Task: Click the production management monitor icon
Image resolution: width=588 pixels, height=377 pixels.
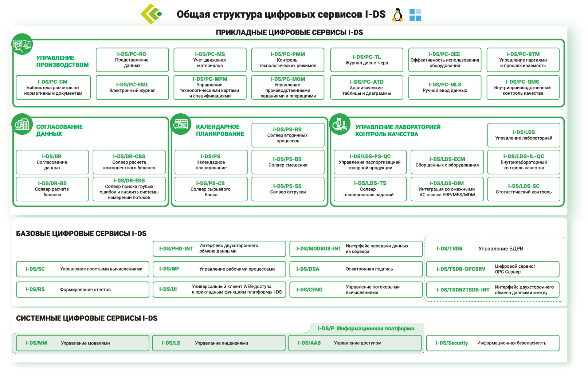Action: (x=22, y=44)
